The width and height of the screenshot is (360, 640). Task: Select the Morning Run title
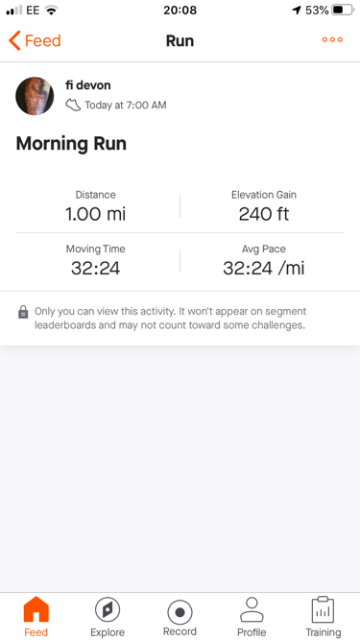click(x=71, y=144)
